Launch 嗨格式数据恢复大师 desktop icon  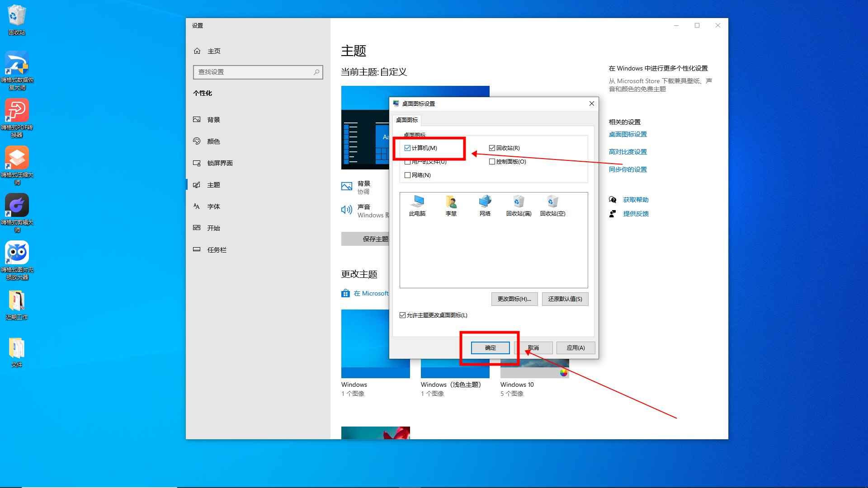(x=17, y=63)
